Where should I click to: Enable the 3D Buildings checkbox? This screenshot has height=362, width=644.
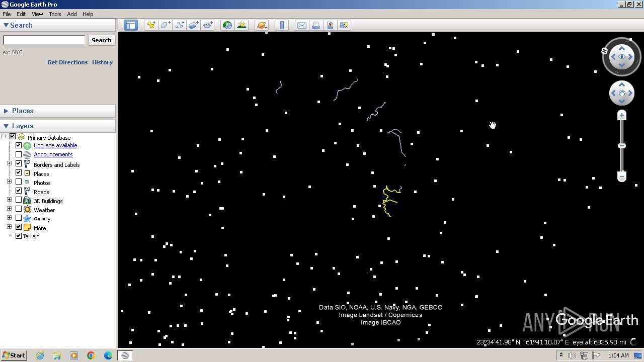click(19, 200)
